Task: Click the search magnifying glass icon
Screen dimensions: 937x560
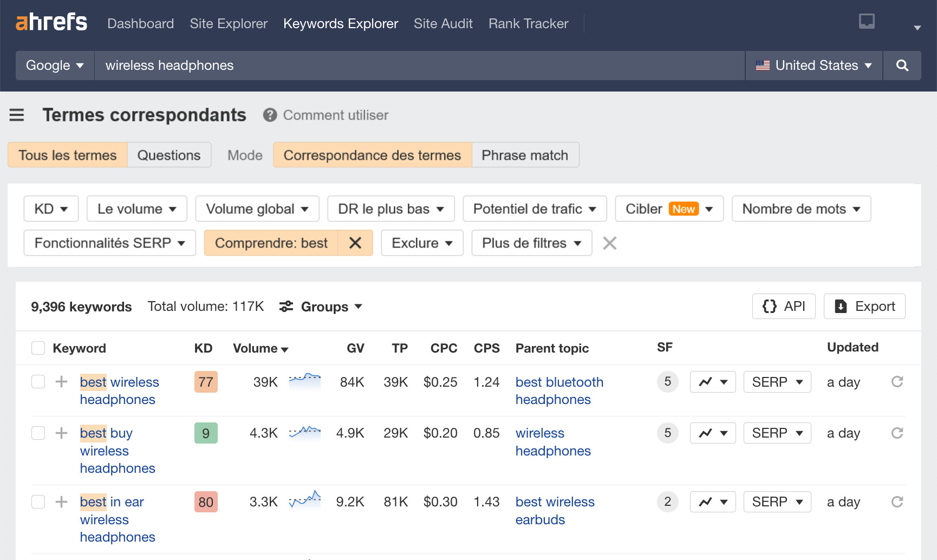Action: [902, 65]
